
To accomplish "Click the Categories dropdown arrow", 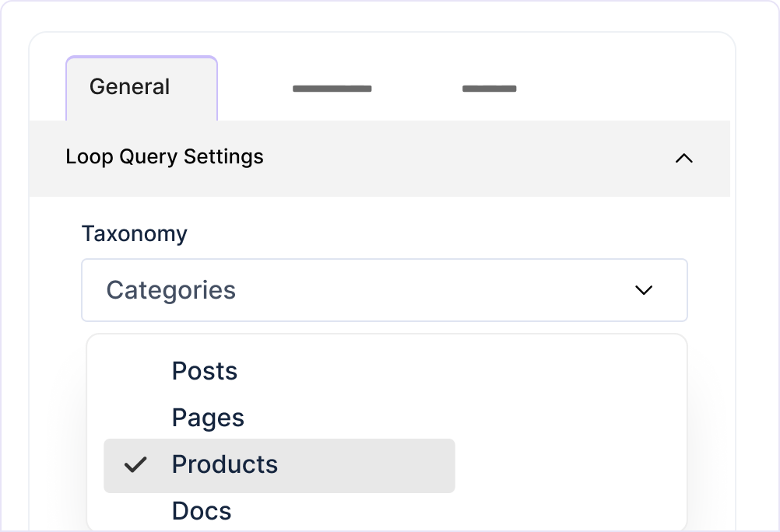I will click(x=644, y=290).
